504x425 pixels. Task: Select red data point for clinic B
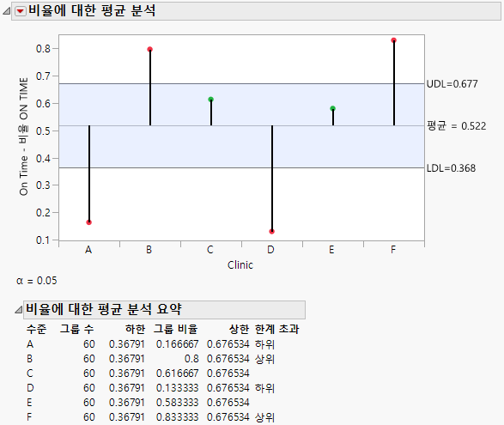(x=149, y=49)
